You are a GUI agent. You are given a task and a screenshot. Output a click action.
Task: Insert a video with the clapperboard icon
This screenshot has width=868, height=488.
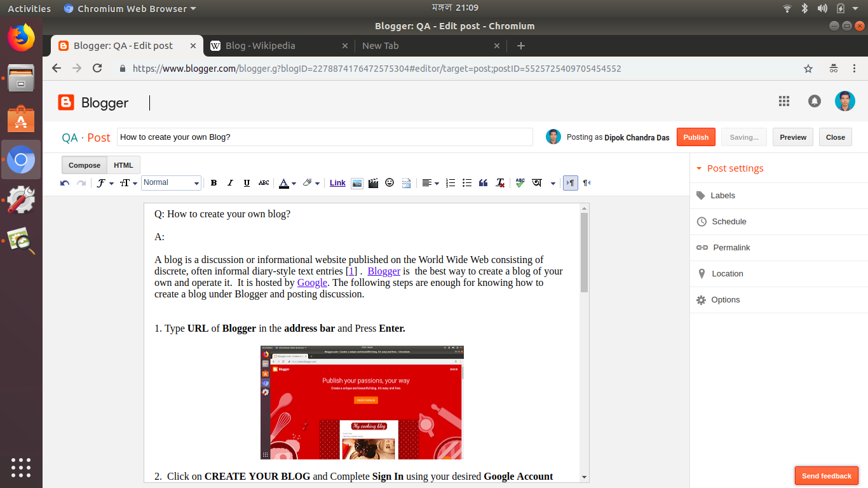pyautogui.click(x=374, y=183)
